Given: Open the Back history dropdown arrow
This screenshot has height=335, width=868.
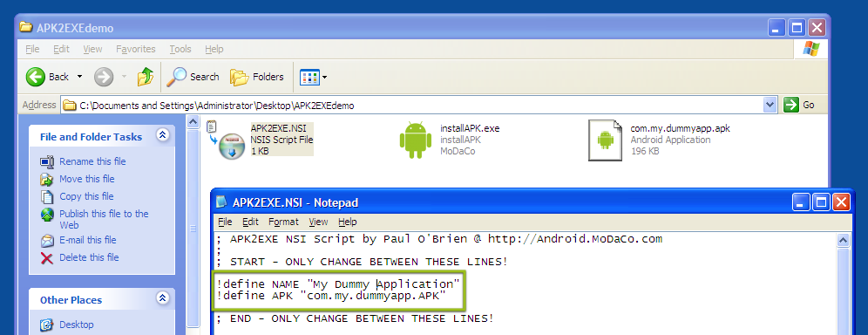Looking at the screenshot, I should (79, 77).
